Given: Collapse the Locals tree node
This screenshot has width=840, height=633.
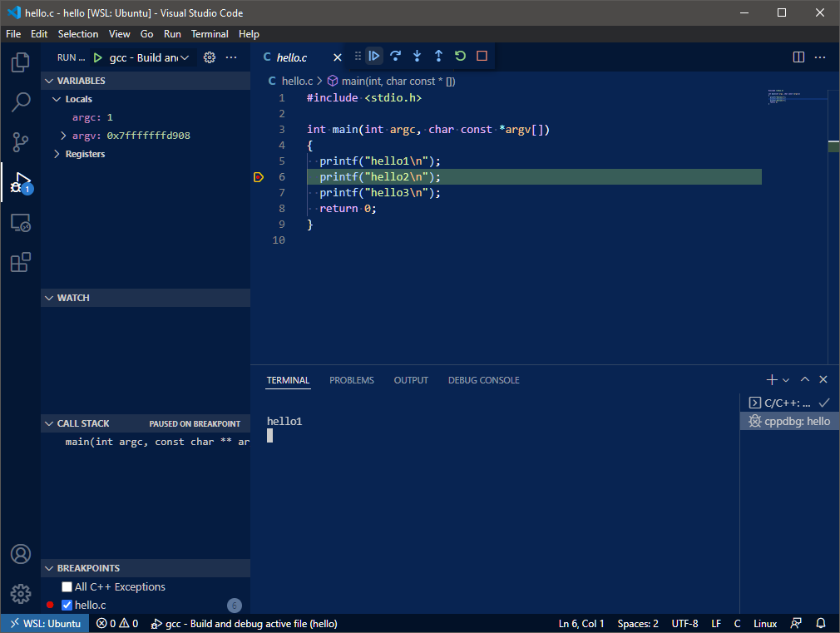Looking at the screenshot, I should pos(57,99).
